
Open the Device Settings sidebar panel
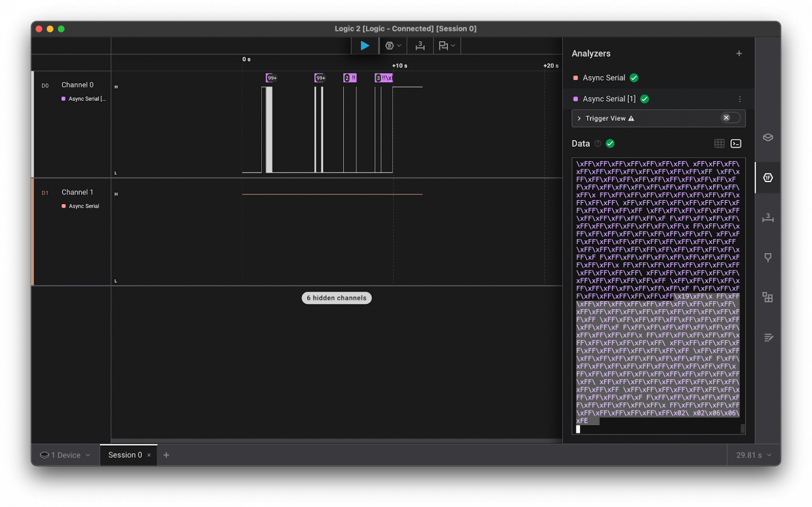point(768,137)
